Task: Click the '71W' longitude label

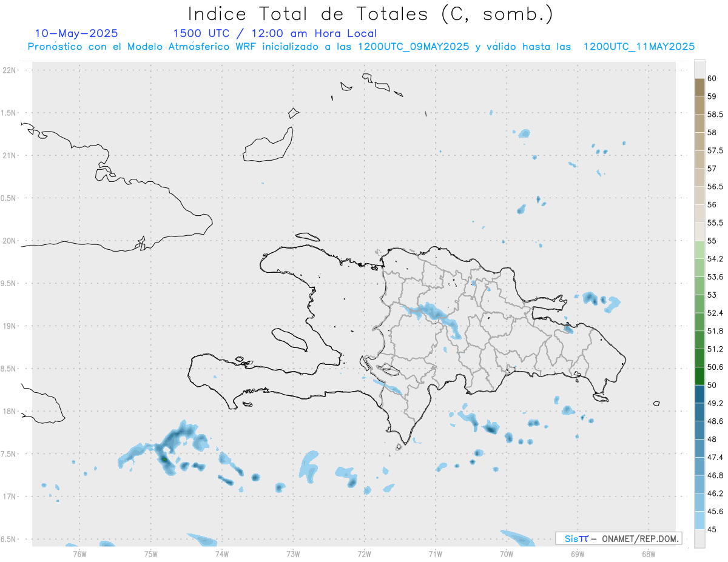Action: [435, 554]
